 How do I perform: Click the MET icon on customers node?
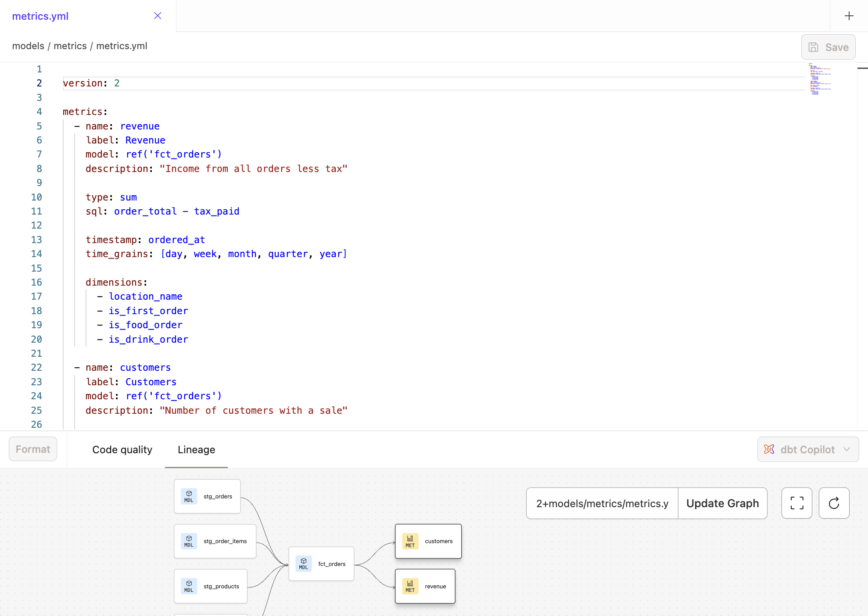(x=409, y=541)
